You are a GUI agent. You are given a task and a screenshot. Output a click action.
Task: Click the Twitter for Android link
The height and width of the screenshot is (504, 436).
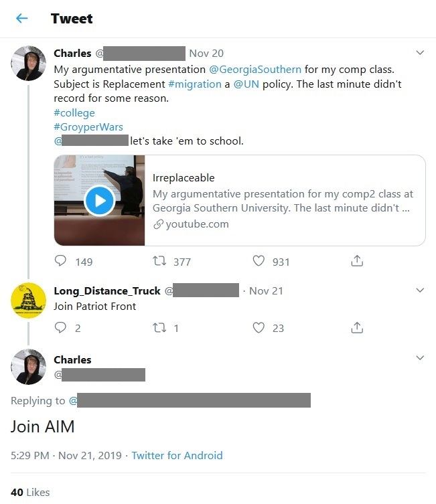tap(177, 455)
